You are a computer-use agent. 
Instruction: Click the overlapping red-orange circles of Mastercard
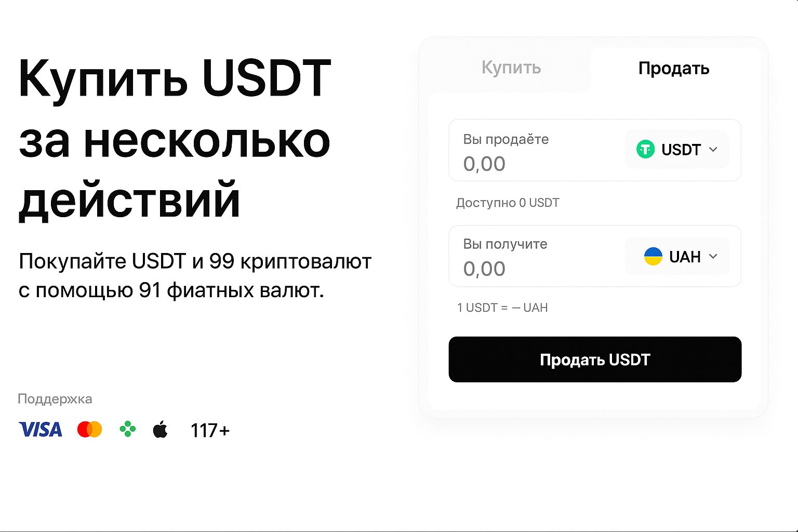(x=88, y=429)
